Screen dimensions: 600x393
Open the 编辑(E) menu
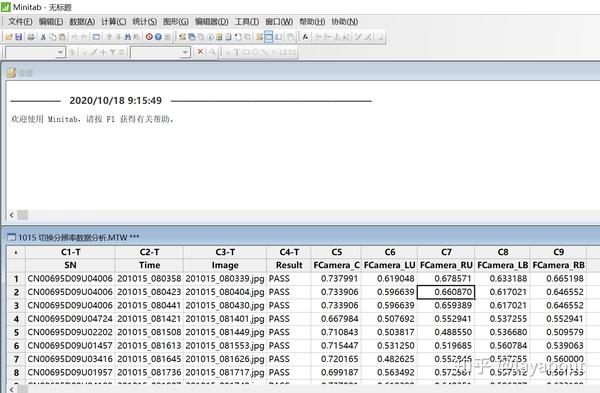tap(51, 22)
